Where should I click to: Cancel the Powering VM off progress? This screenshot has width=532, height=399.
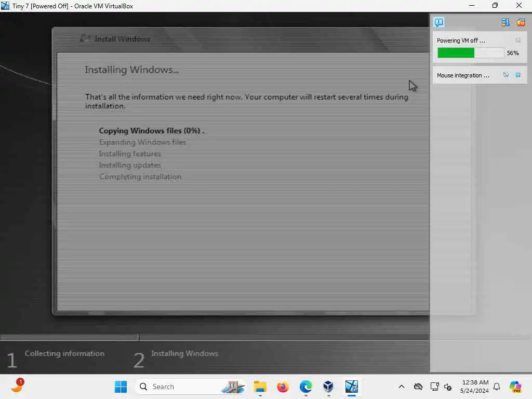518,41
